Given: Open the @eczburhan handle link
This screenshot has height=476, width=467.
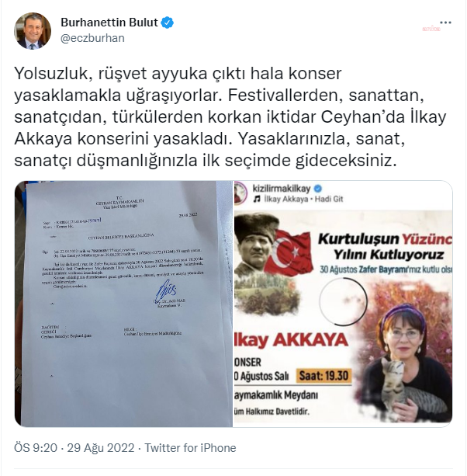Looking at the screenshot, I should [92, 38].
